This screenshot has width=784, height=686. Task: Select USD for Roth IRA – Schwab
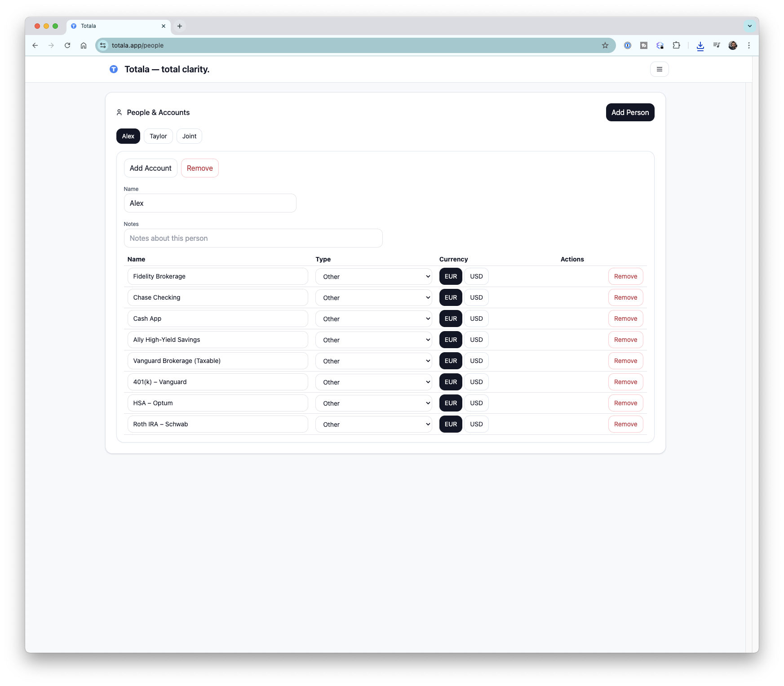(476, 424)
